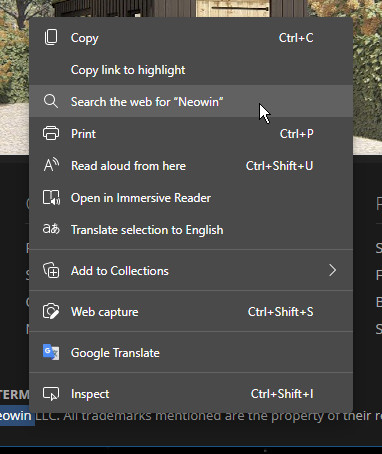
Task: Select Web capture menu entry
Action: pyautogui.click(x=191, y=312)
